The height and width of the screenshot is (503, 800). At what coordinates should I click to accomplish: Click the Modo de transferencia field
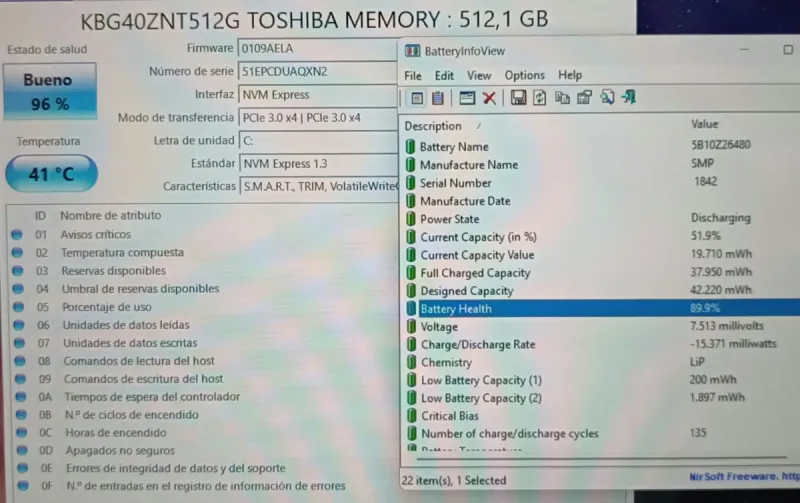(x=318, y=118)
